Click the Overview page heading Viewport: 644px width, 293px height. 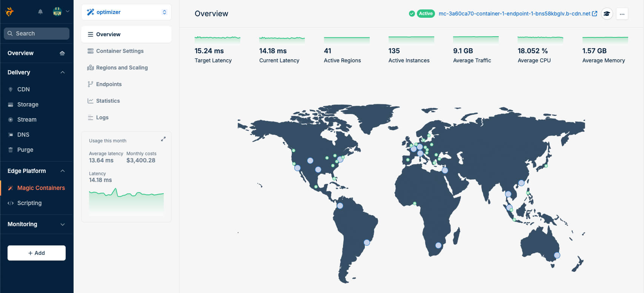[x=211, y=14]
